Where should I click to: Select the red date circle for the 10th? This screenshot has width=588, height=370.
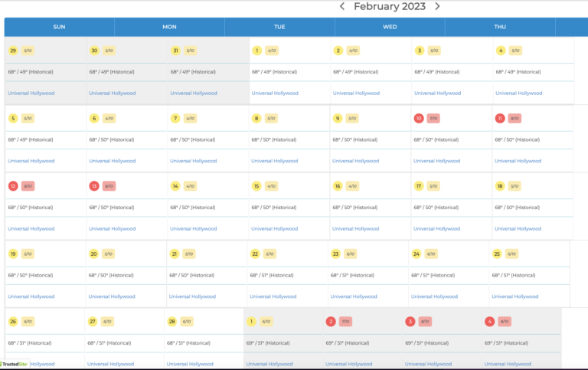(x=419, y=119)
